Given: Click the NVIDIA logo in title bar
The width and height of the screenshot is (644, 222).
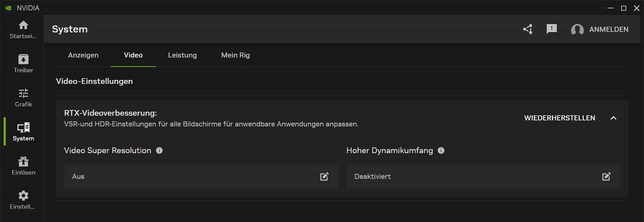Looking at the screenshot, I should click(x=8, y=8).
